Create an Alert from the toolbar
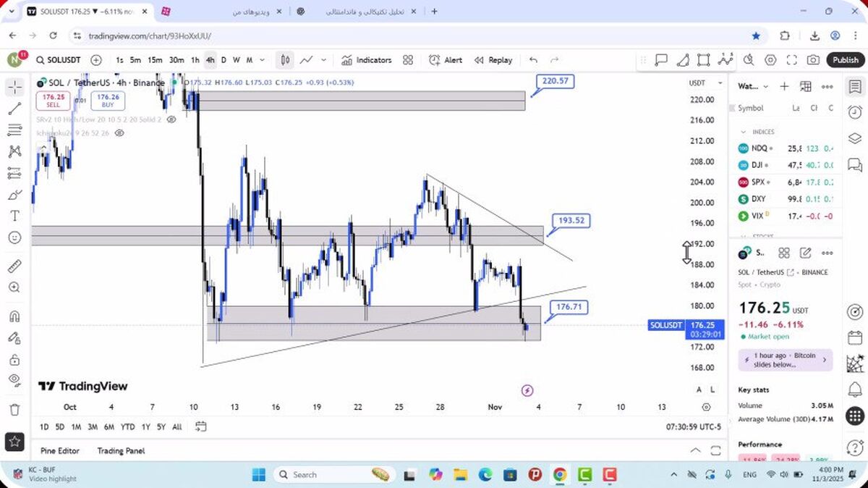 click(446, 60)
